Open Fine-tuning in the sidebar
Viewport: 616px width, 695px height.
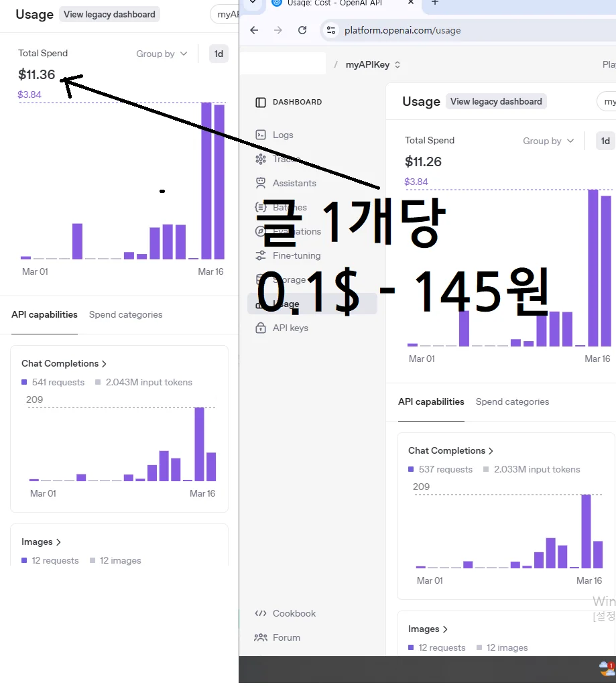[296, 256]
